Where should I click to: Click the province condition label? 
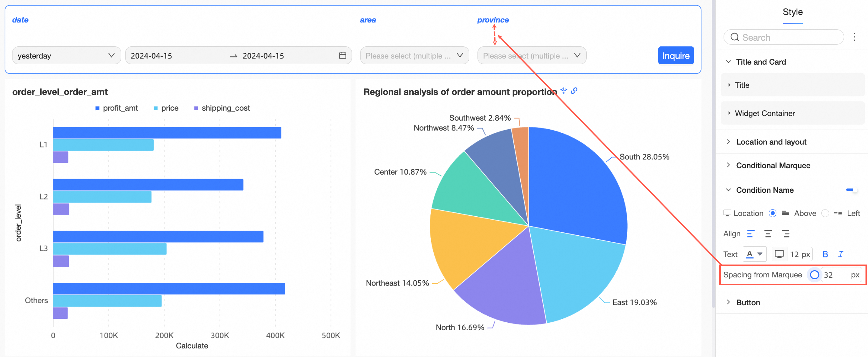(x=493, y=20)
